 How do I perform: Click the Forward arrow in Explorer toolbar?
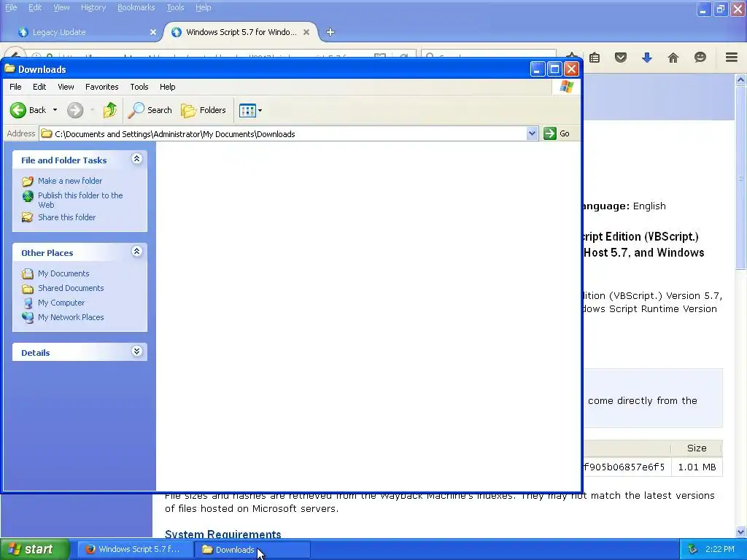click(x=75, y=110)
